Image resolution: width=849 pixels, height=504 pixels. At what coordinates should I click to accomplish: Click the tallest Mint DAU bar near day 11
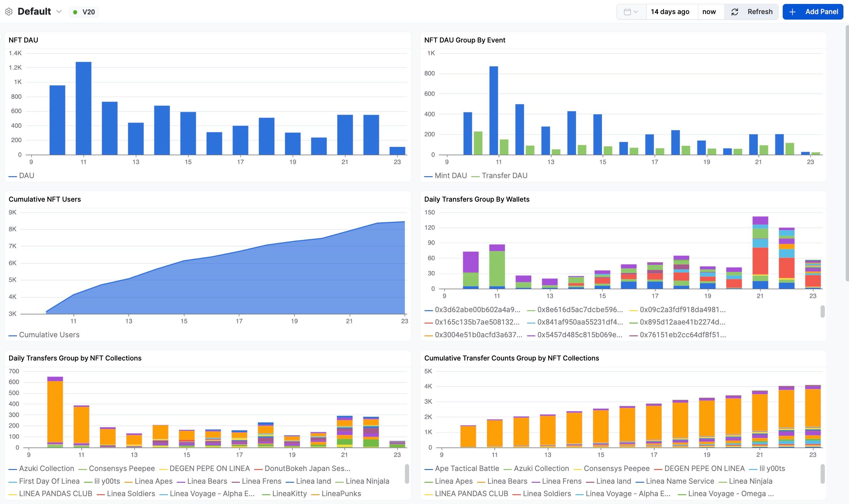point(493,110)
